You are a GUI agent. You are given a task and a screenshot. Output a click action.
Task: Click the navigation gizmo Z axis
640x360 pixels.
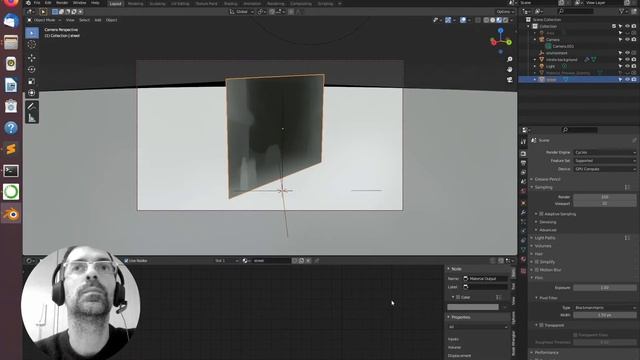(x=501, y=31)
